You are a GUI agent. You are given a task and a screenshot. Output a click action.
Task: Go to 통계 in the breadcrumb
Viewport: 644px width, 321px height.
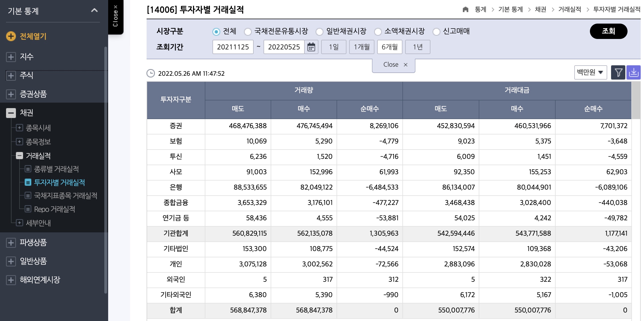point(481,9)
